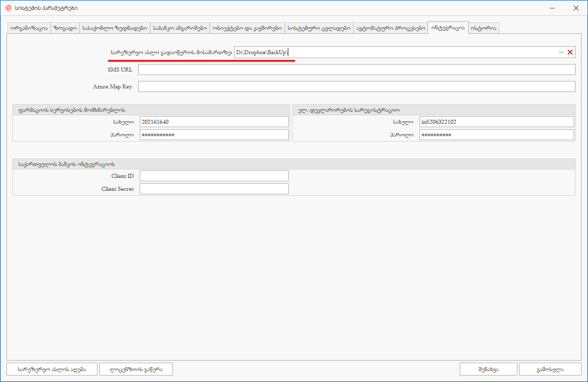Save settings with the შენახვა button
Screen dimensions: 588x382
coord(488,369)
